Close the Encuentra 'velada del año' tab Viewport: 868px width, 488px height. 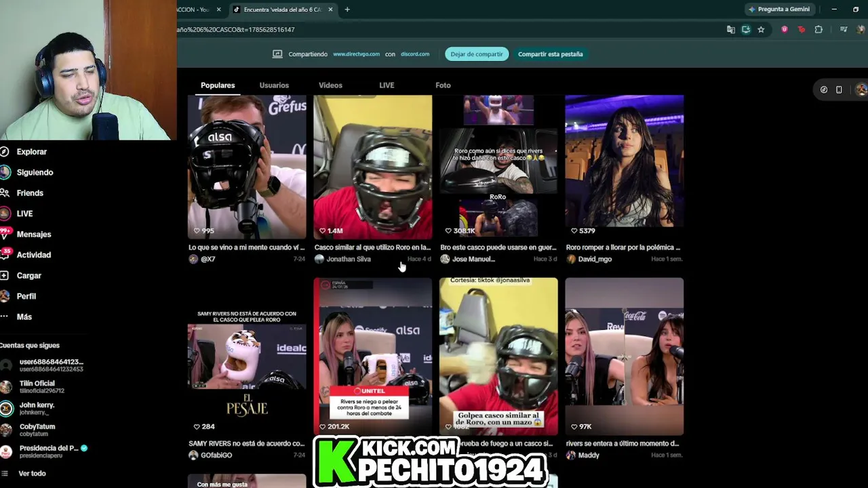(x=331, y=9)
